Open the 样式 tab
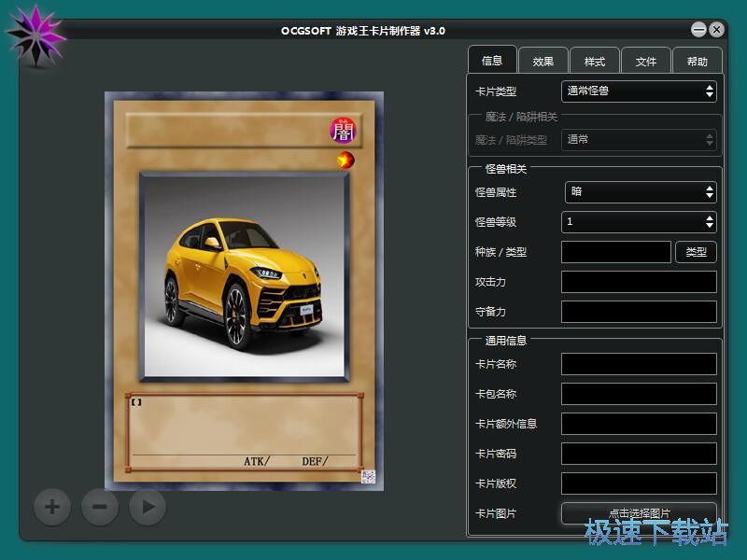 595,61
